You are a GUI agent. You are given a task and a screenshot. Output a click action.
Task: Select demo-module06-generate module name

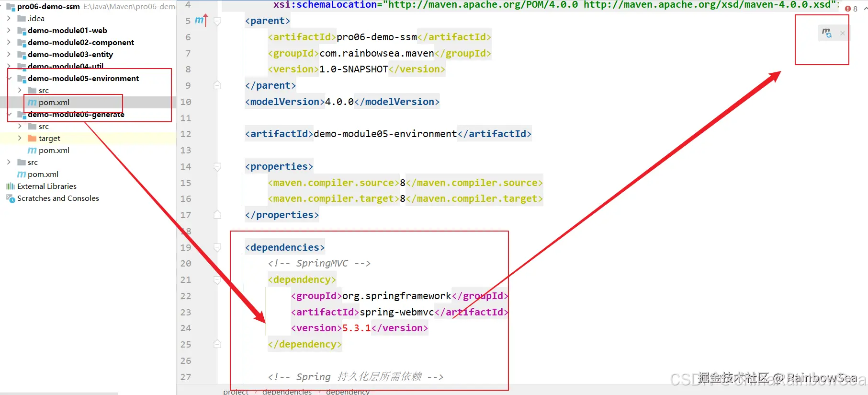76,114
